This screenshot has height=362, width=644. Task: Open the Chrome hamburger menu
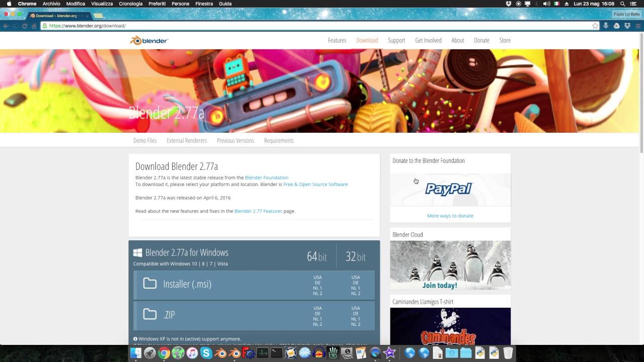click(x=638, y=26)
